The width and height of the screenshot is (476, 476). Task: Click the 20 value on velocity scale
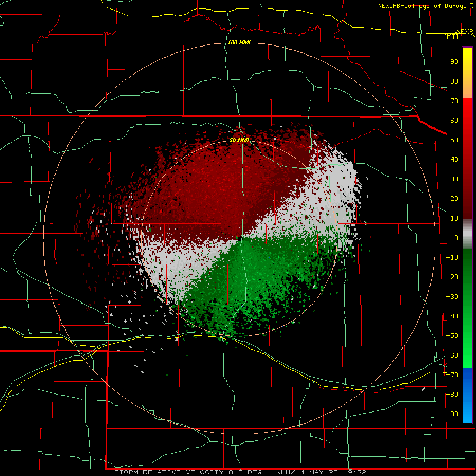click(x=454, y=198)
